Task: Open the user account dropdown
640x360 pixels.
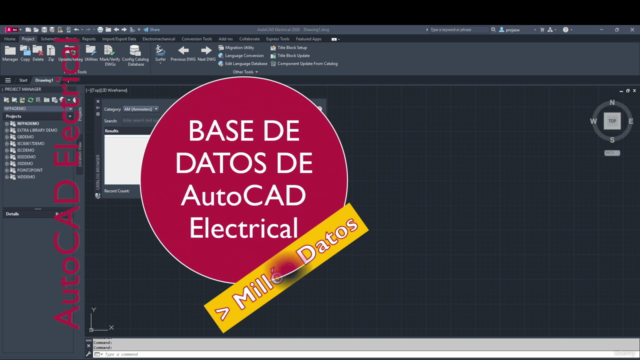Action: pos(518,30)
